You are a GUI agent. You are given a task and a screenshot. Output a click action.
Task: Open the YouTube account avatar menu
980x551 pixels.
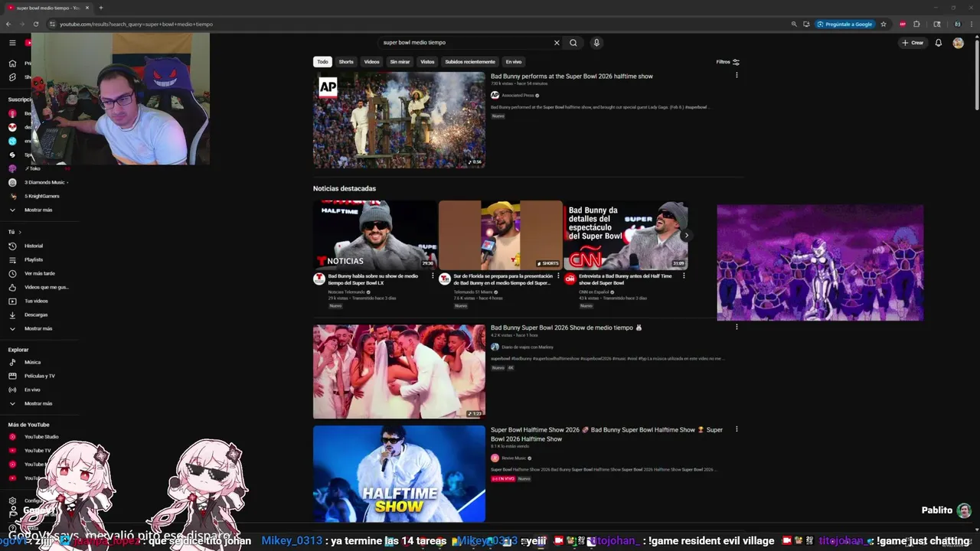click(x=958, y=43)
